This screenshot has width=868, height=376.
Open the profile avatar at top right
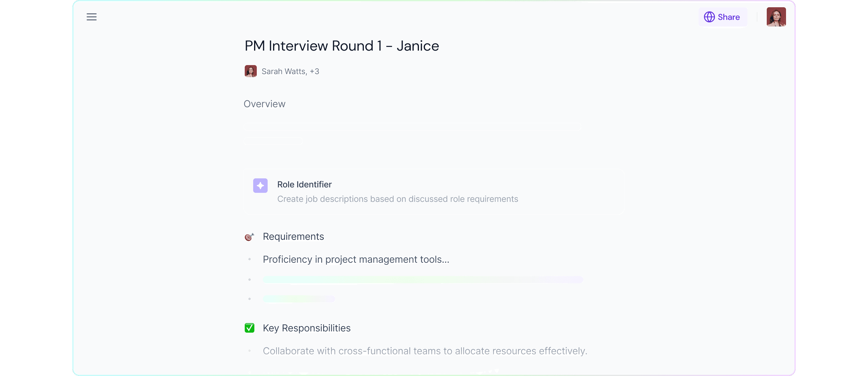(x=776, y=17)
